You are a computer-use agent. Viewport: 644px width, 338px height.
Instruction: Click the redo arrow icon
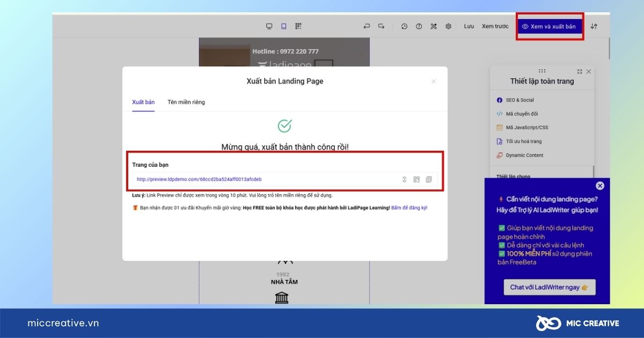(381, 26)
